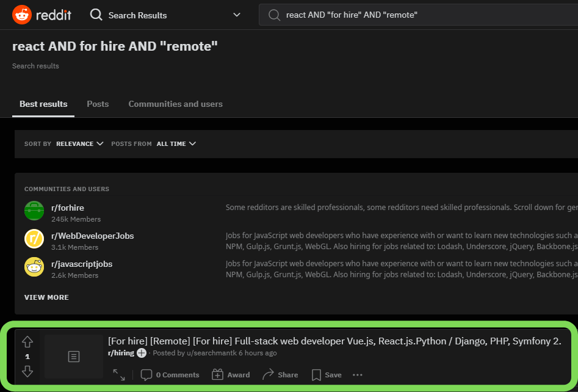Open the r/forhire community link
Screen dimensions: 578x392
pyautogui.click(x=68, y=208)
